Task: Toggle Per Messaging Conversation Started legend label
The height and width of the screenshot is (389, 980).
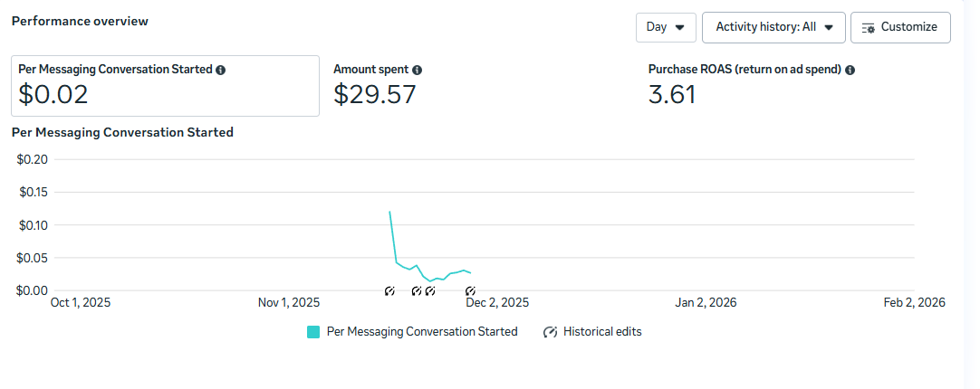Action: click(x=422, y=332)
